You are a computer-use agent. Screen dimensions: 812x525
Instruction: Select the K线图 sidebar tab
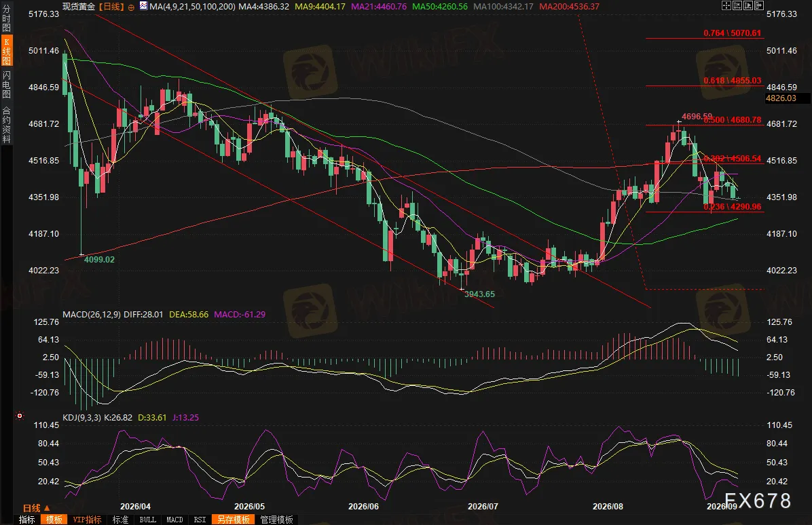tap(6, 51)
